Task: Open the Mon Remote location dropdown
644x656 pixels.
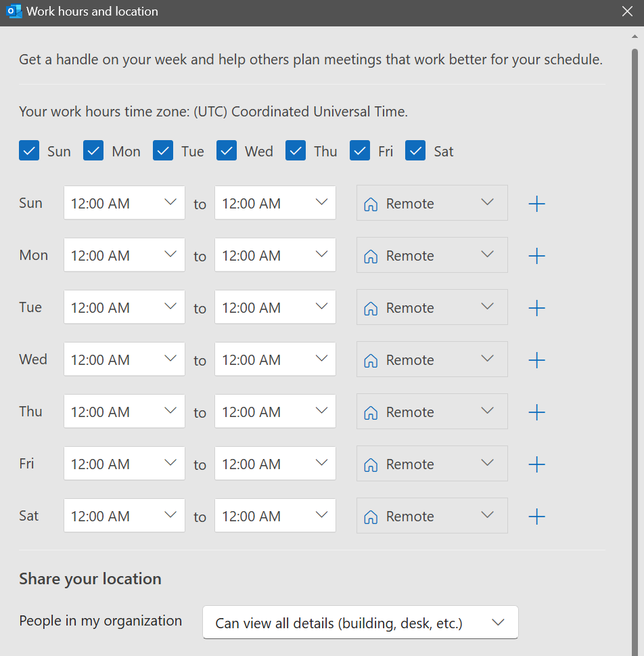Action: 432,255
